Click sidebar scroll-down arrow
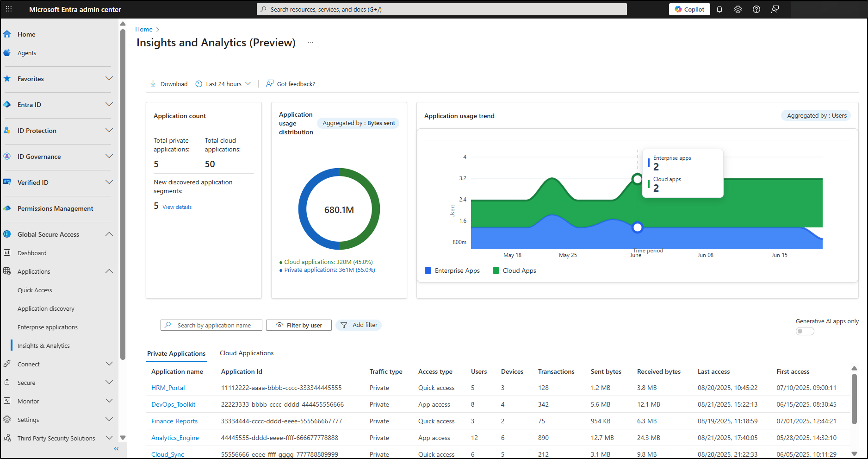 click(x=123, y=437)
